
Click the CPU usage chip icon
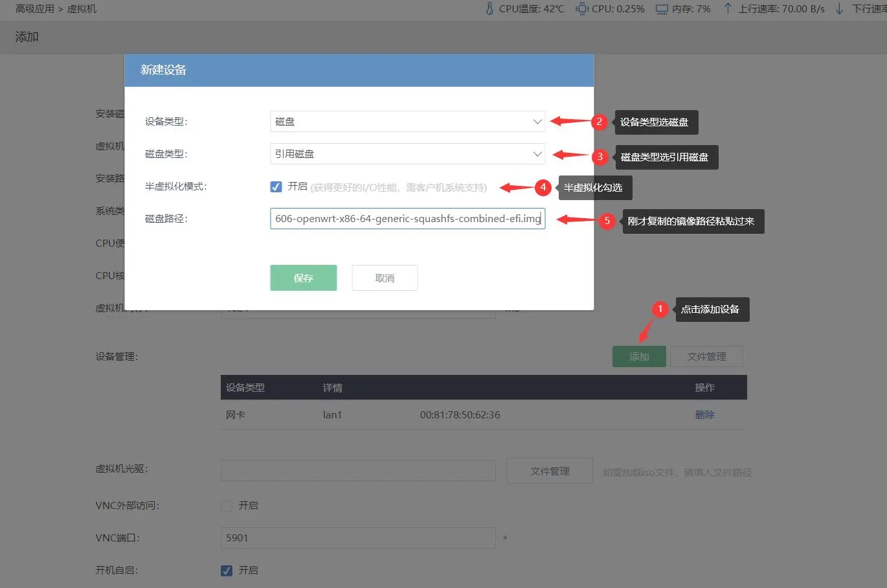coord(581,9)
